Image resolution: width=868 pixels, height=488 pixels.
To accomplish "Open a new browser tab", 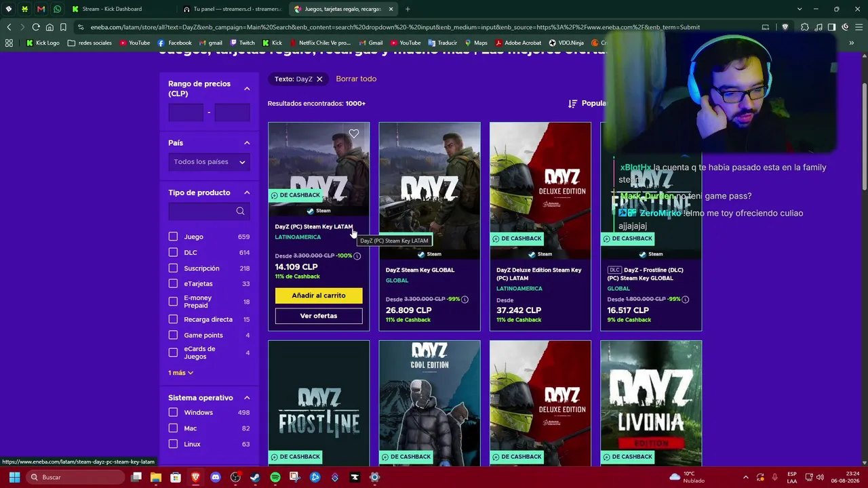I will click(408, 9).
